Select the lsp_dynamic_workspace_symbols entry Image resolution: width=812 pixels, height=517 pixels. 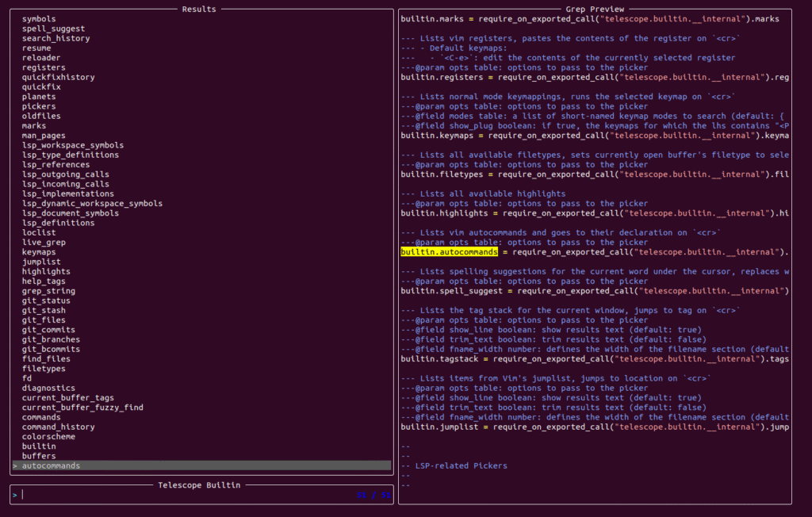tap(92, 203)
